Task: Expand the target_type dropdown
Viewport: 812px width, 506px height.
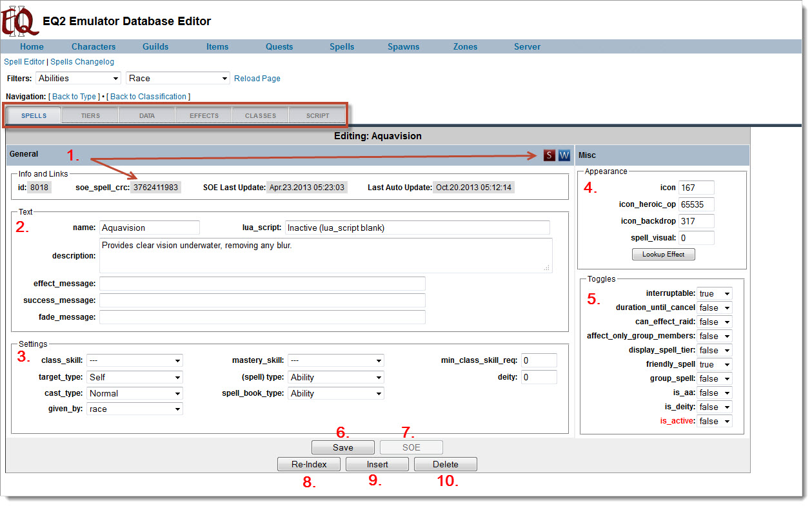Action: click(x=134, y=378)
